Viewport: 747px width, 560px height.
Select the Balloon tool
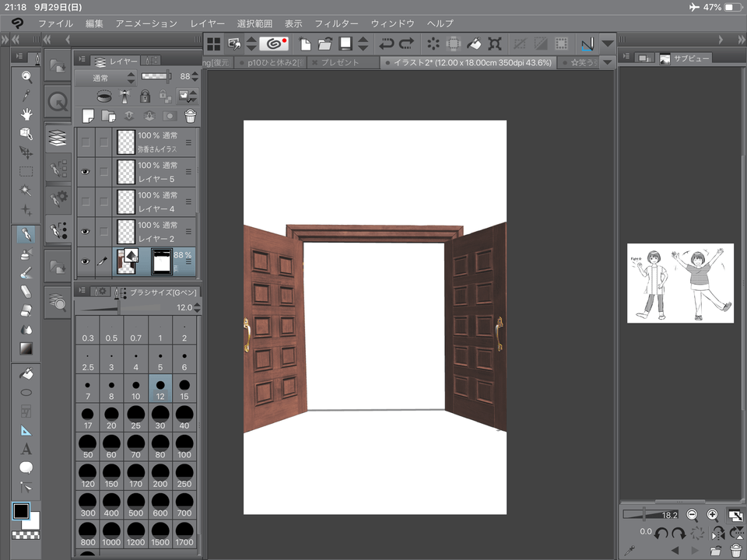(x=26, y=467)
